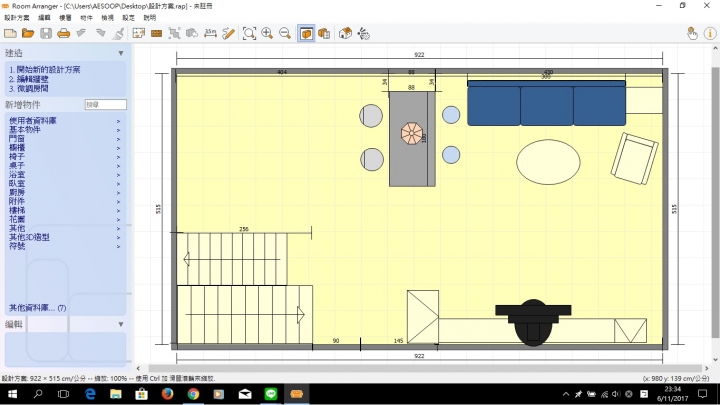Select the brick wall editing tool
The height and width of the screenshot is (405, 720).
tap(157, 34)
